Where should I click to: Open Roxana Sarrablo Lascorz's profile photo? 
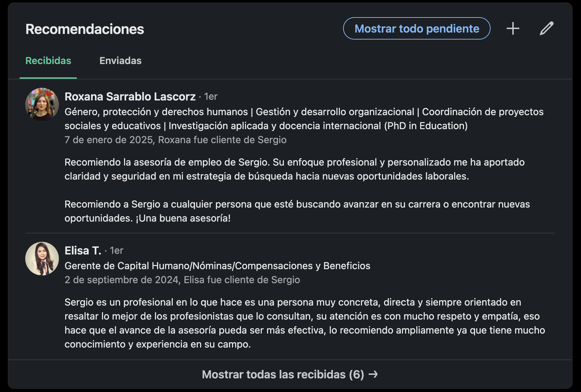coord(42,105)
